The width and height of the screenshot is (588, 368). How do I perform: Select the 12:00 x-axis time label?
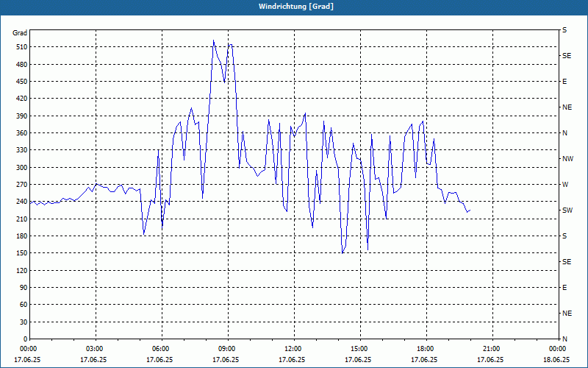tap(293, 348)
